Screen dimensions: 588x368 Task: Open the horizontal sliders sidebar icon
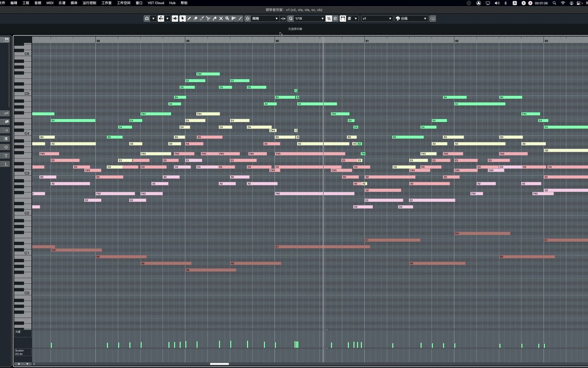[6, 139]
